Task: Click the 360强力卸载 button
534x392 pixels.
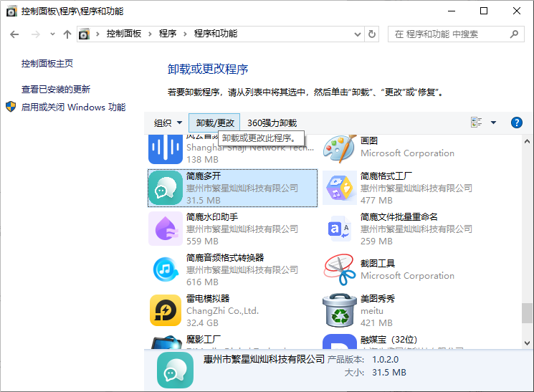Action: point(272,123)
